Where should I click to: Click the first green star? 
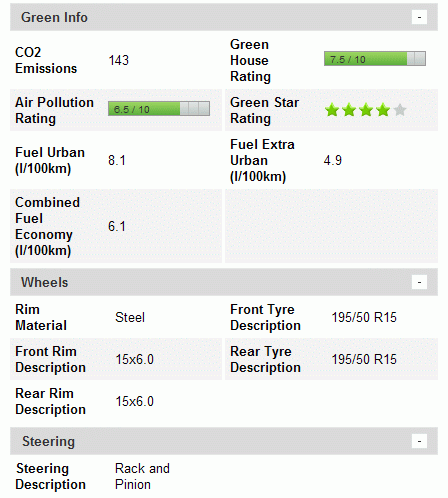click(x=332, y=110)
